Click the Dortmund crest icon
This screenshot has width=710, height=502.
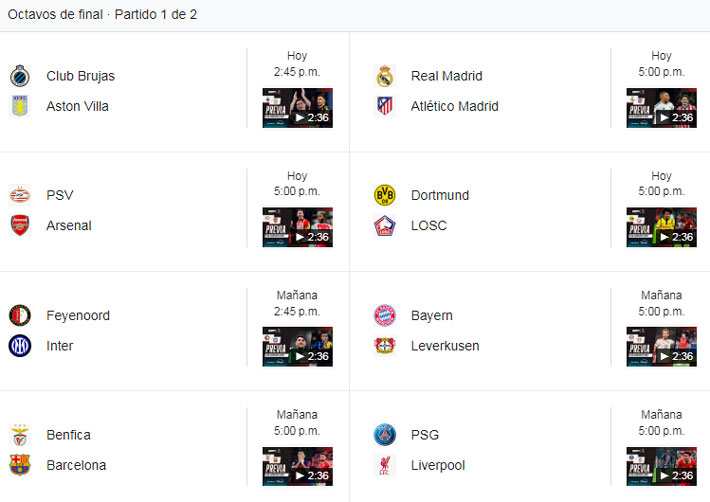pos(385,195)
